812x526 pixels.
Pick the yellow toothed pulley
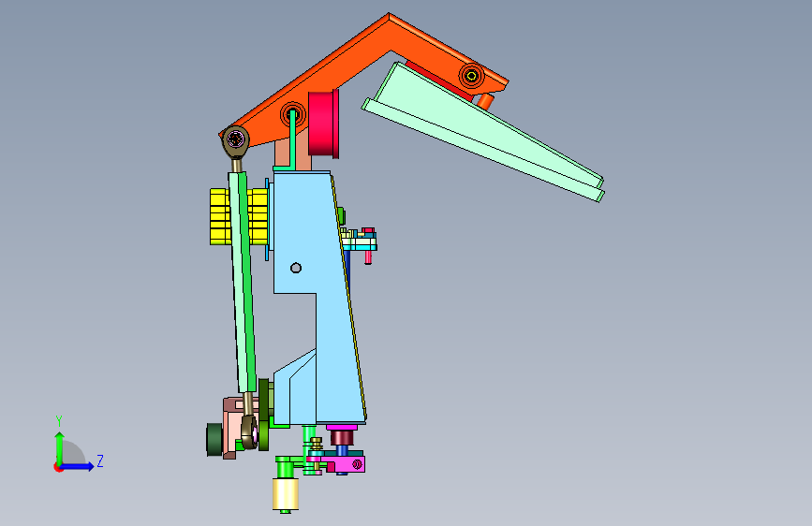(x=218, y=216)
